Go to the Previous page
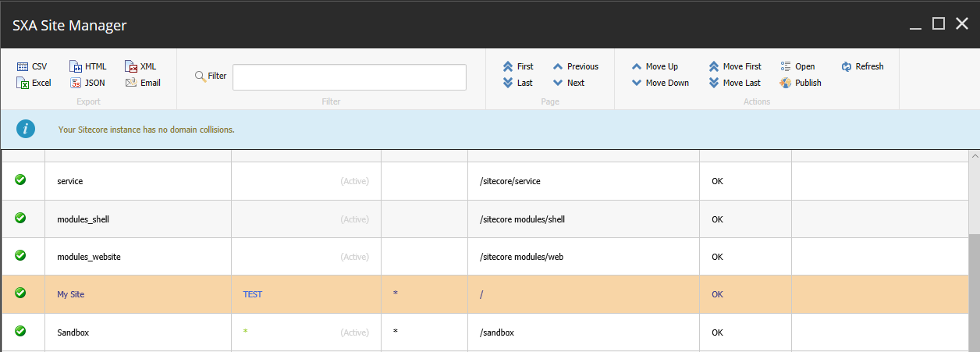The image size is (980, 352). 576,66
